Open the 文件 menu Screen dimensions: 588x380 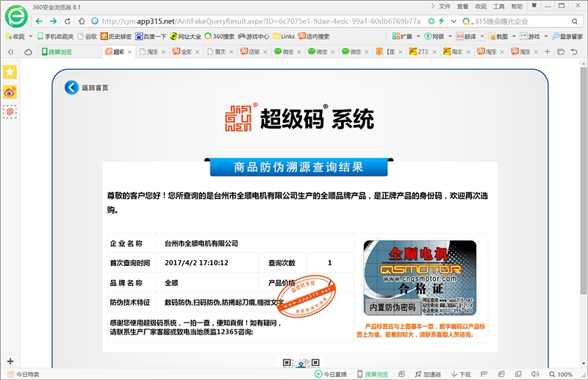(x=445, y=6)
